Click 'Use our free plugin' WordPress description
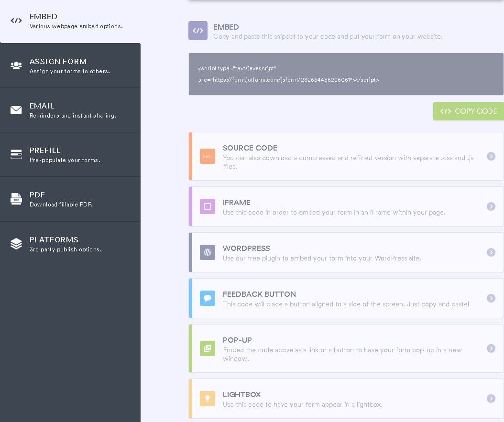The image size is (504, 422). pyautogui.click(x=322, y=258)
